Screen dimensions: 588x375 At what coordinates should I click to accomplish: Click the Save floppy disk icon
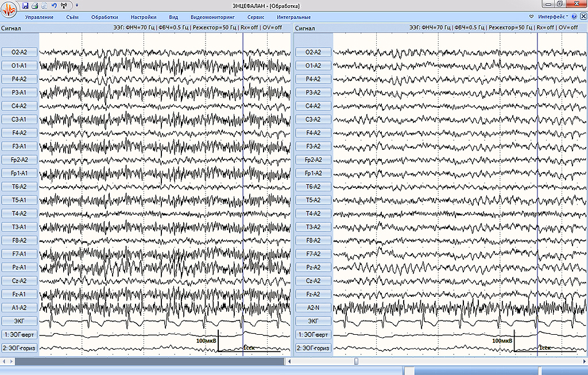[25, 6]
